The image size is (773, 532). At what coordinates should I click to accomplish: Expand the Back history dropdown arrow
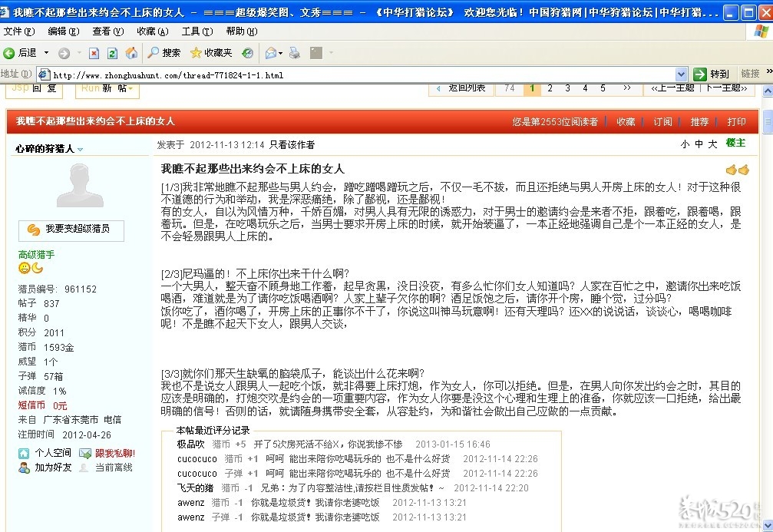click(x=46, y=53)
